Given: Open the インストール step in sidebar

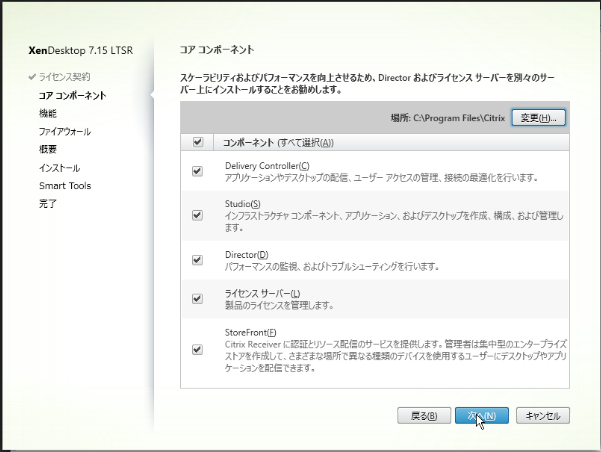Looking at the screenshot, I should 59,168.
